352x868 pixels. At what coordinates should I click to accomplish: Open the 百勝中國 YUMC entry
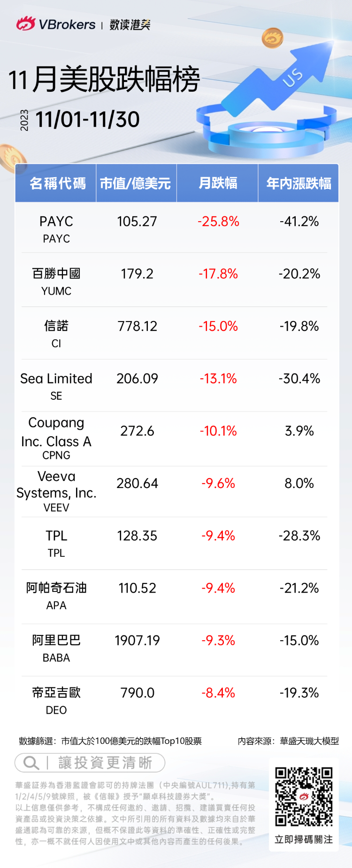[x=56, y=281]
